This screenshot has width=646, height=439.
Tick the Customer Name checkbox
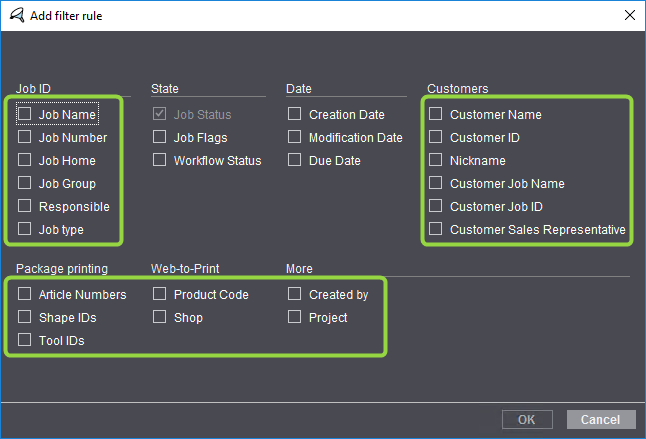[x=436, y=114]
